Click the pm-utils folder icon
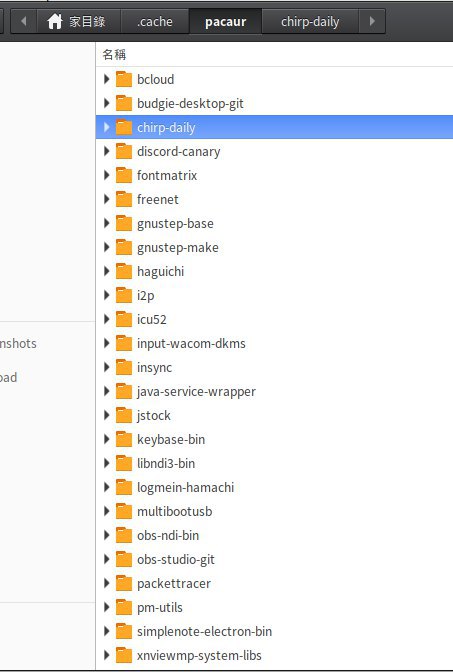 click(x=124, y=607)
